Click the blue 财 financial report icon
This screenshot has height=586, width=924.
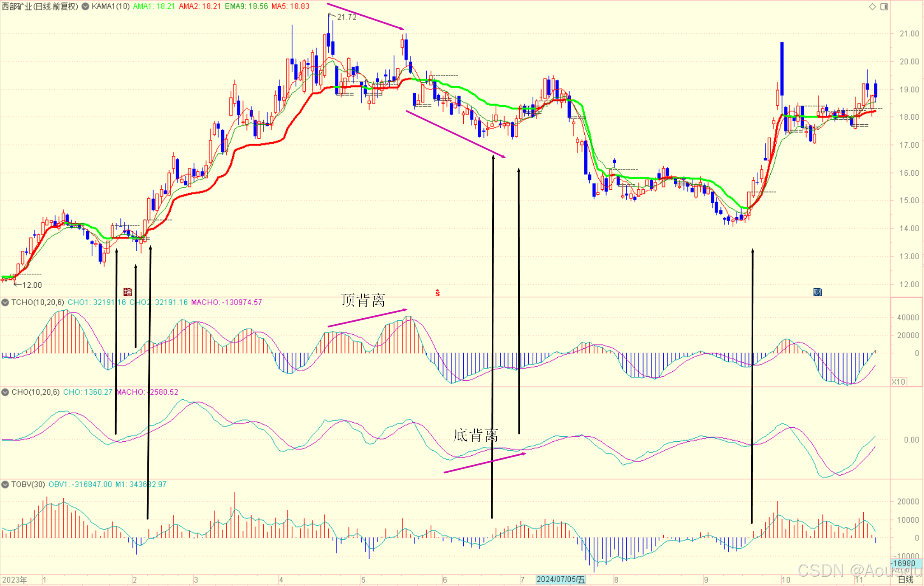(x=817, y=292)
